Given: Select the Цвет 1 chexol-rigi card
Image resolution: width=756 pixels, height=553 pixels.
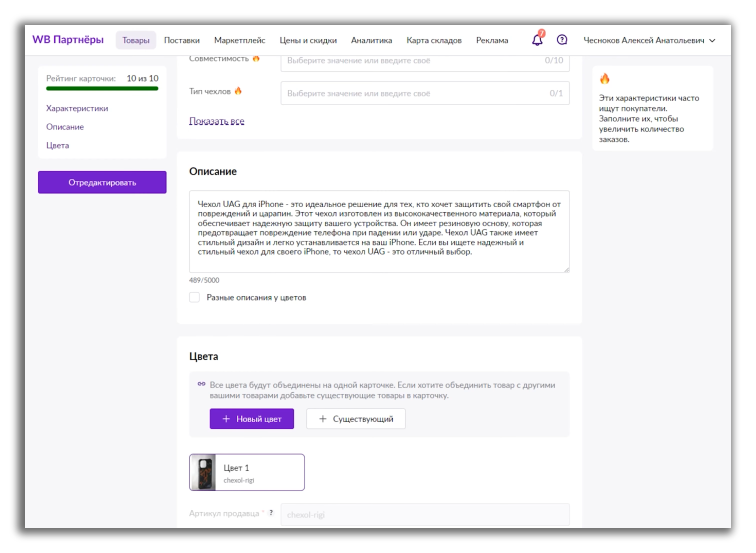Looking at the screenshot, I should (247, 472).
